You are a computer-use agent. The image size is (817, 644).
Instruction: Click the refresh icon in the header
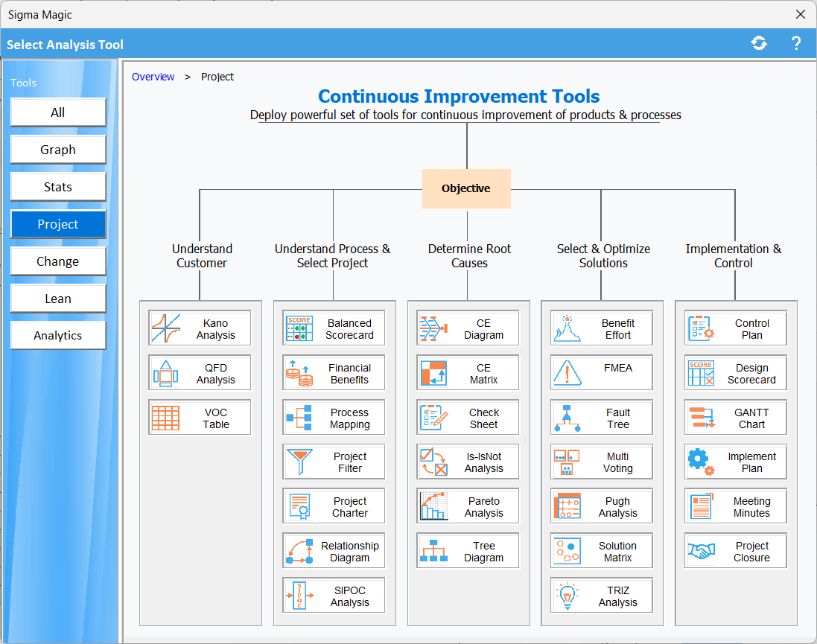[x=759, y=44]
